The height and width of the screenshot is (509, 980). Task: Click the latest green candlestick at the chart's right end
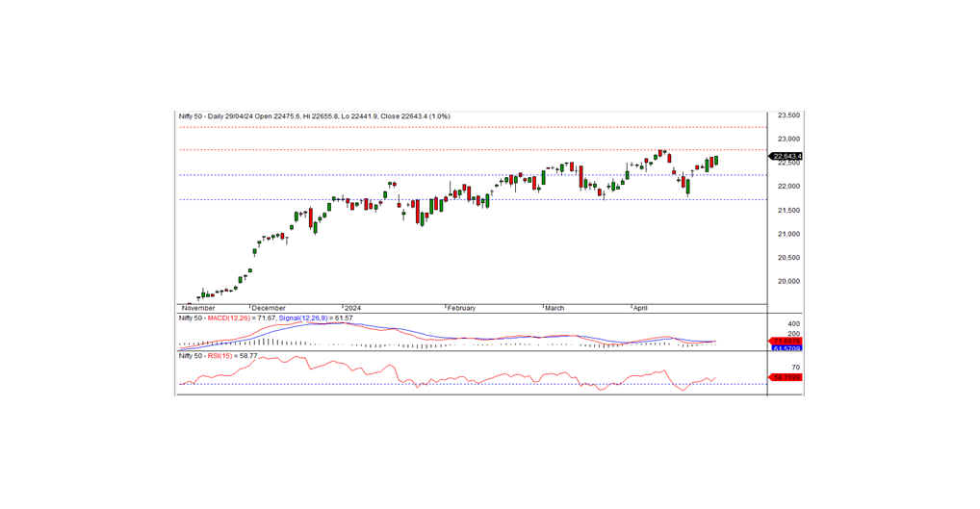tap(716, 161)
